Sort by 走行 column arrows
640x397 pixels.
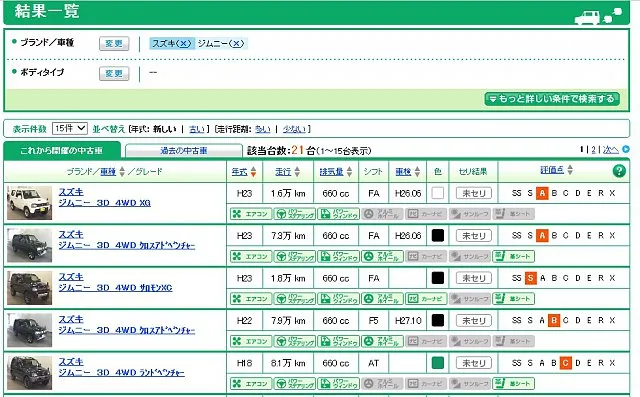(x=297, y=172)
